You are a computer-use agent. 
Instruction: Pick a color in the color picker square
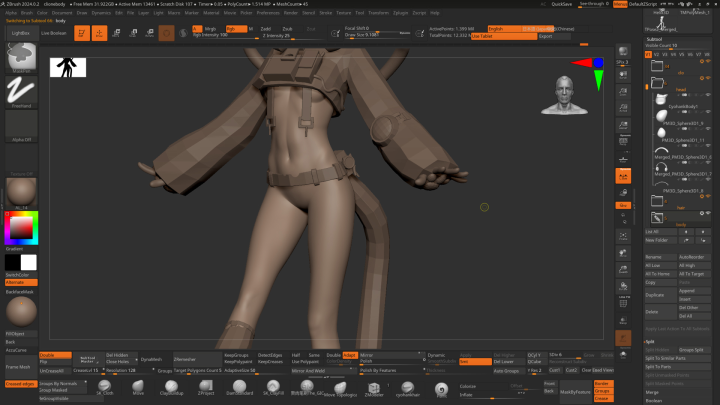point(19,227)
